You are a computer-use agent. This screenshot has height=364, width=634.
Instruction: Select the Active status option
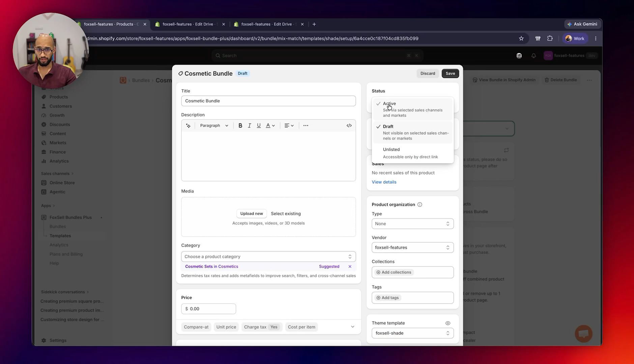(413, 109)
